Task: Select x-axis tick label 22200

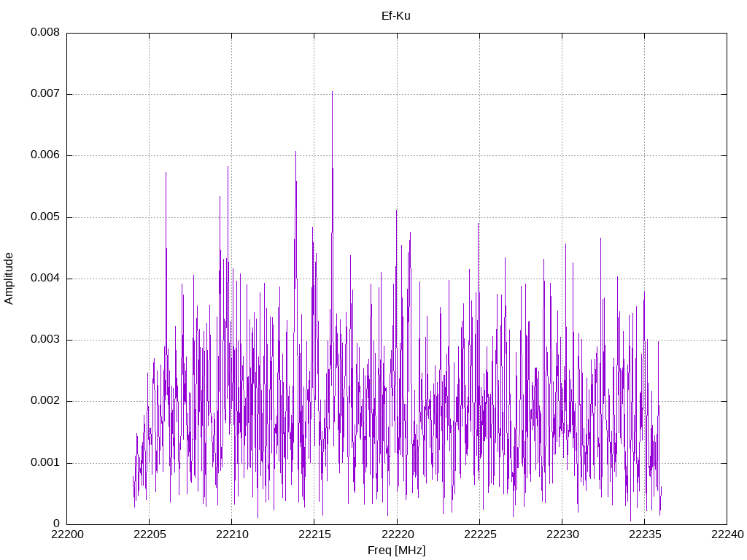Action: pos(66,534)
